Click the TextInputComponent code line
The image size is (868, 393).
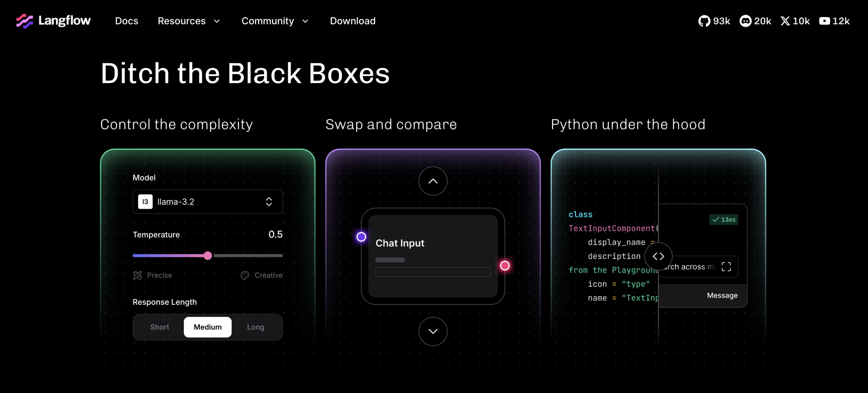click(x=613, y=228)
